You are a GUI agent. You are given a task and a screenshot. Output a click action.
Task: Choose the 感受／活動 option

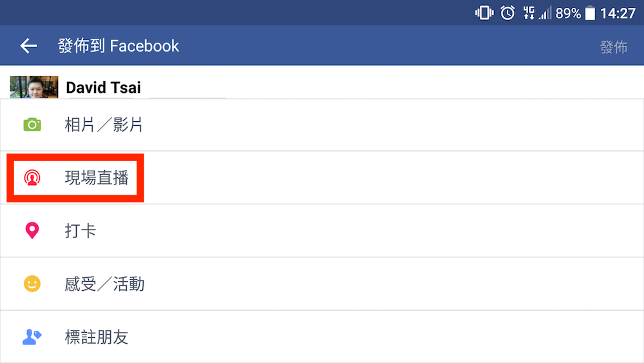[104, 284]
